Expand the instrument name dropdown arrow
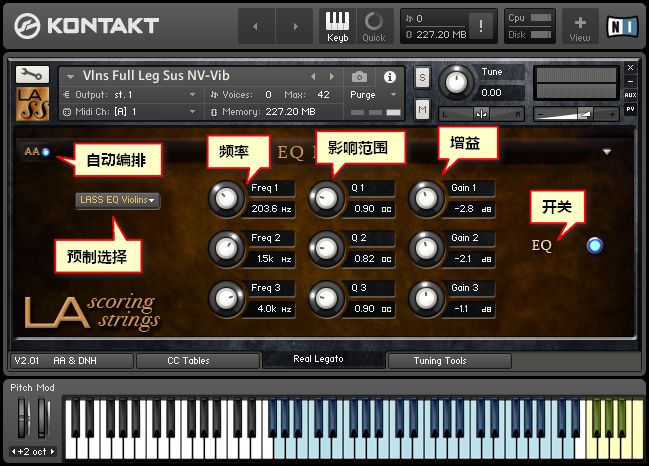 point(70,77)
